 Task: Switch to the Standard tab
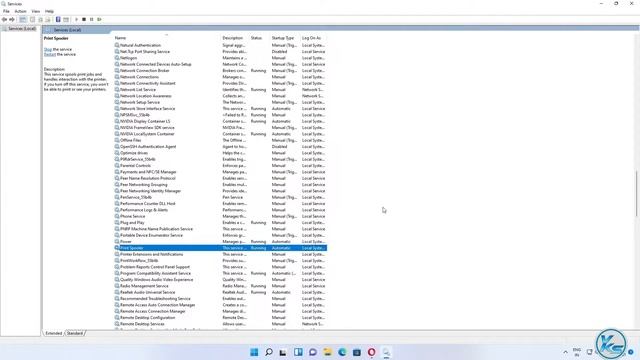75,333
